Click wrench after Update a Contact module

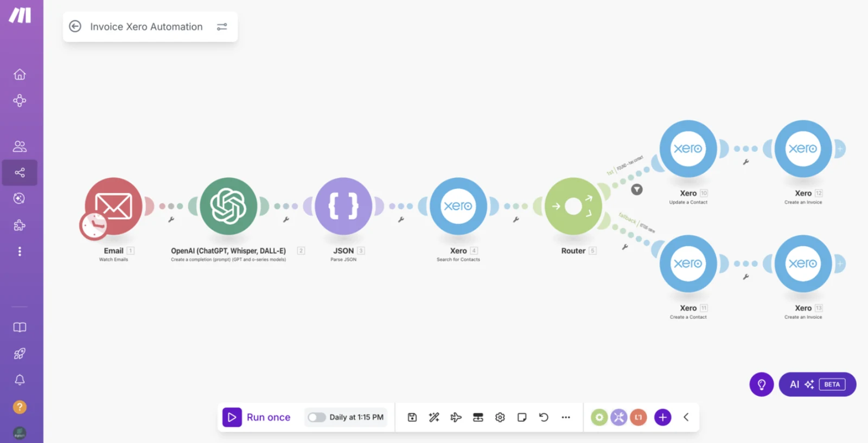[746, 162]
